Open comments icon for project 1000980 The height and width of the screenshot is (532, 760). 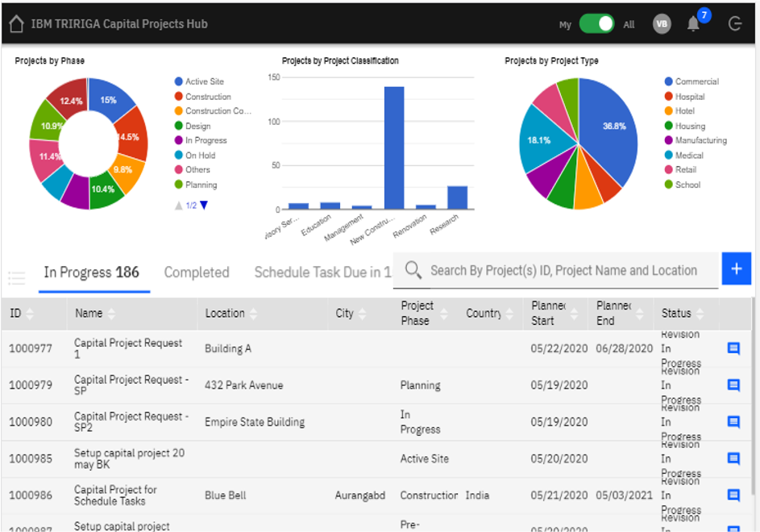click(734, 422)
